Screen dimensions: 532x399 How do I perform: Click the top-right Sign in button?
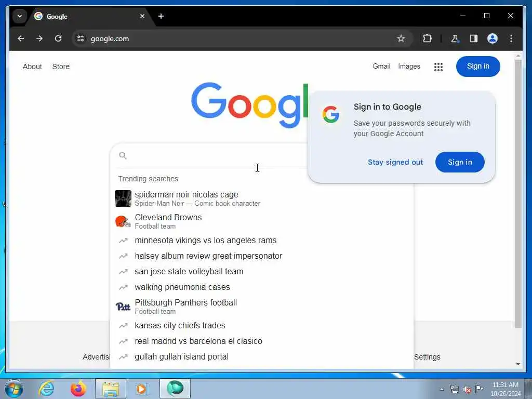click(x=478, y=66)
